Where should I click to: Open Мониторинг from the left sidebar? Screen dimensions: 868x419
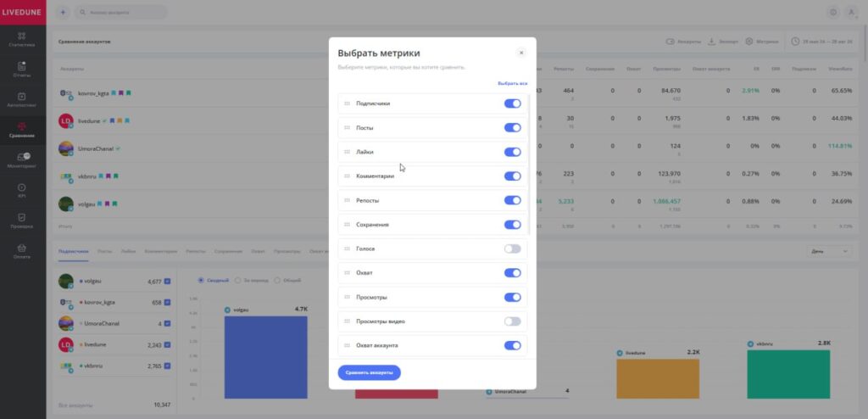tap(22, 160)
